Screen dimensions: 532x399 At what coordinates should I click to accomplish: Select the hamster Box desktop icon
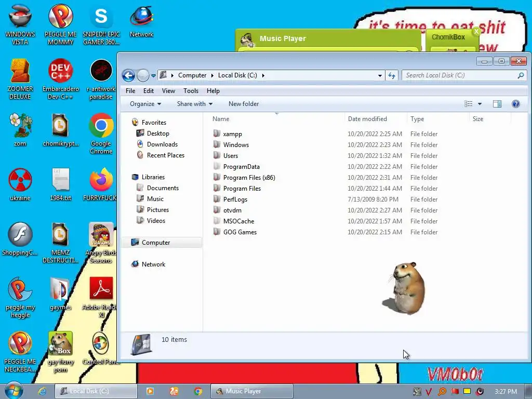60,352
